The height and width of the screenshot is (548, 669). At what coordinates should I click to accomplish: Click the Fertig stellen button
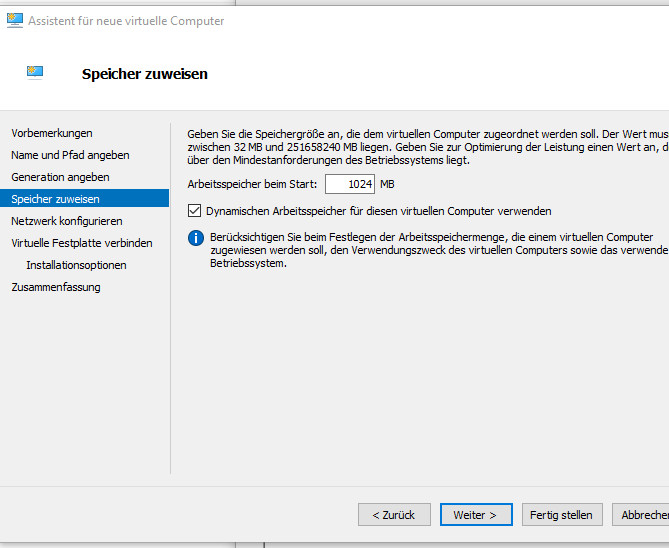tap(561, 515)
